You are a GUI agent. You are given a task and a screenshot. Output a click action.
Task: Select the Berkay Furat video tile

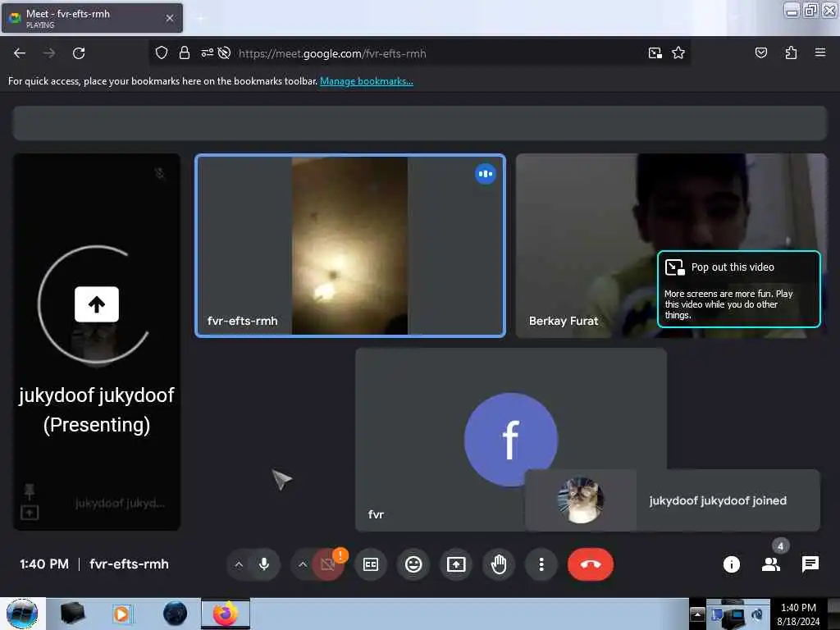click(x=671, y=246)
